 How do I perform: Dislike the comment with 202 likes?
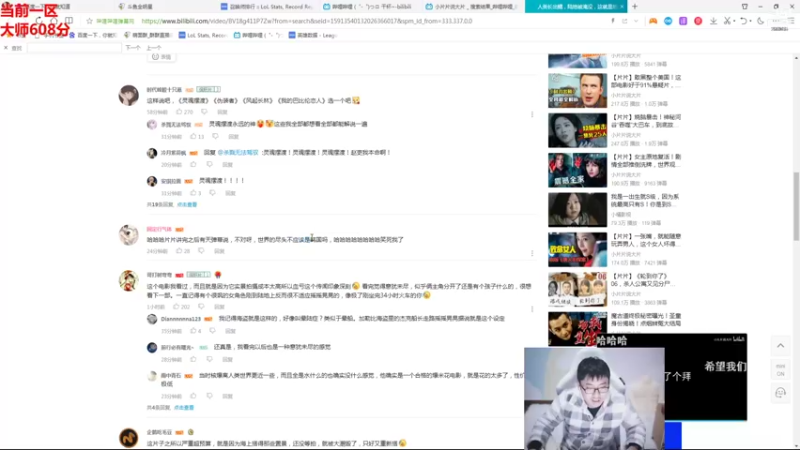[201, 306]
